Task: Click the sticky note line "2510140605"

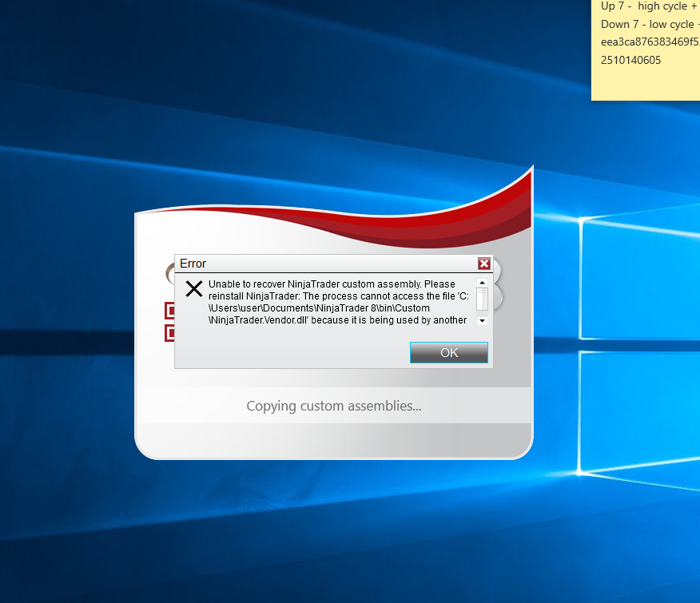Action: point(630,60)
